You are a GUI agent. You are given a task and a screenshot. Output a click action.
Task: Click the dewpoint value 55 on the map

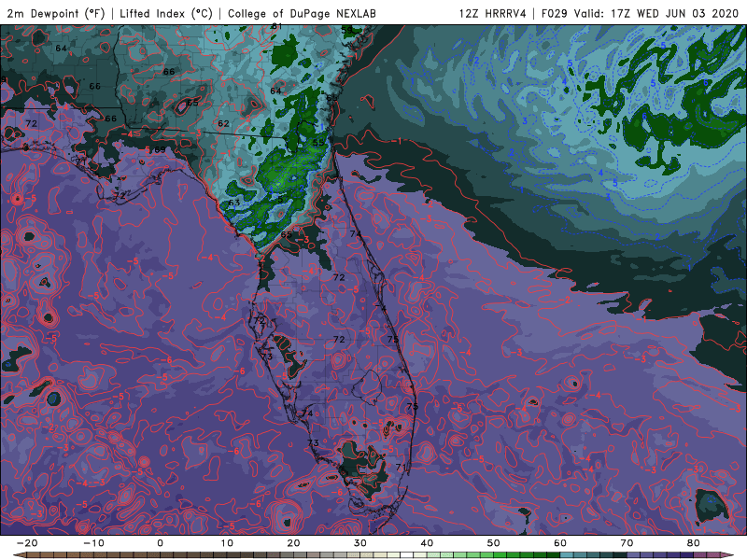click(x=318, y=143)
